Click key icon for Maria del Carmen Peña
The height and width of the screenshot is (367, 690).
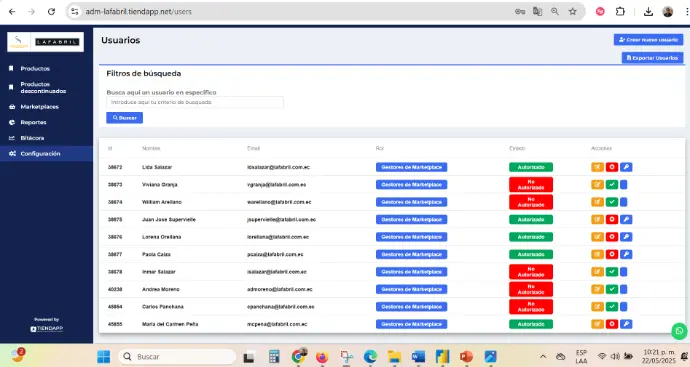tap(626, 324)
